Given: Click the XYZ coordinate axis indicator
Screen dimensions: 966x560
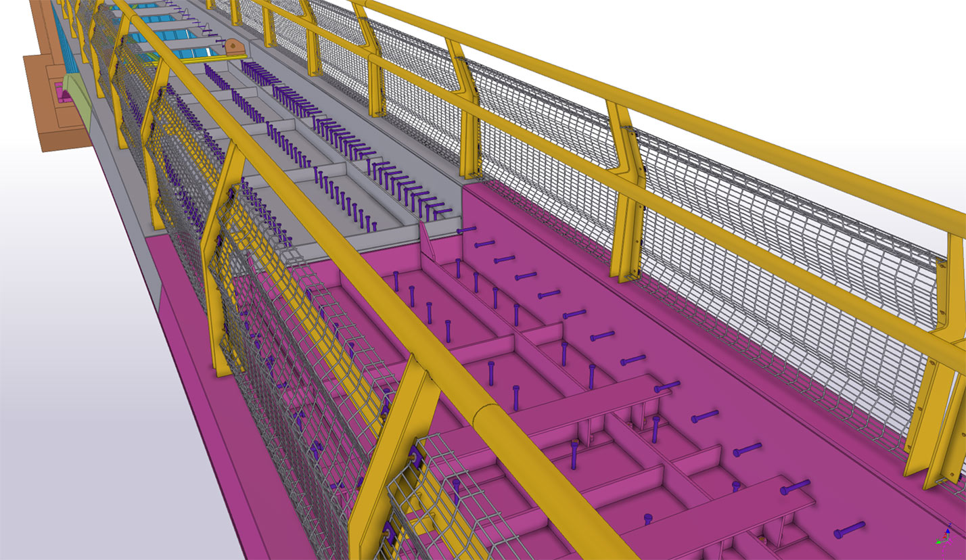Looking at the screenshot, I should 944,537.
